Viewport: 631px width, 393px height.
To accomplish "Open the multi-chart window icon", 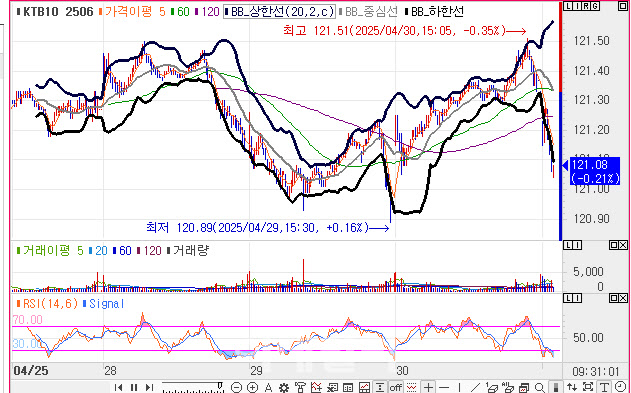I will tap(524, 387).
